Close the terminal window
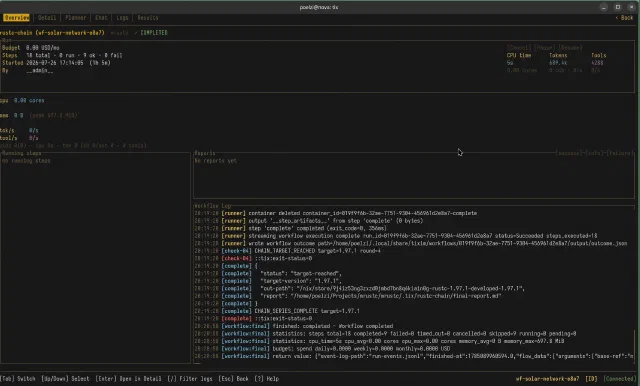Viewport: 640px width, 386px height. pyautogui.click(x=631, y=7)
